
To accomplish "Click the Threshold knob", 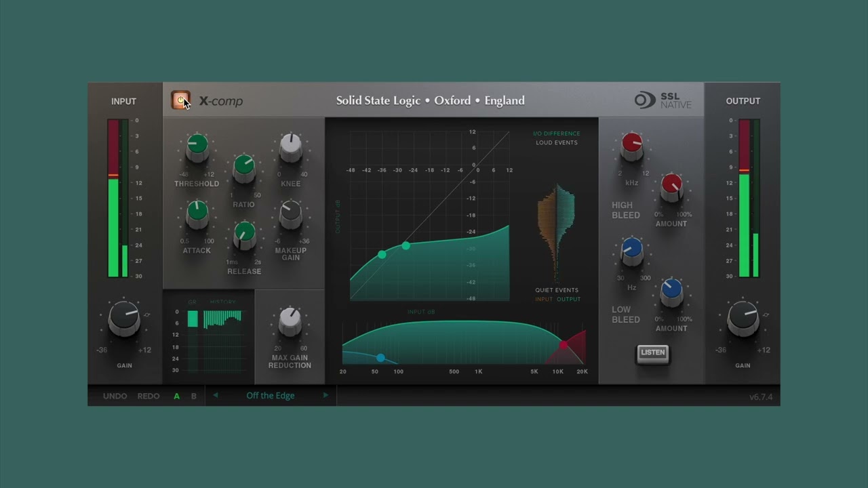I will click(x=197, y=147).
